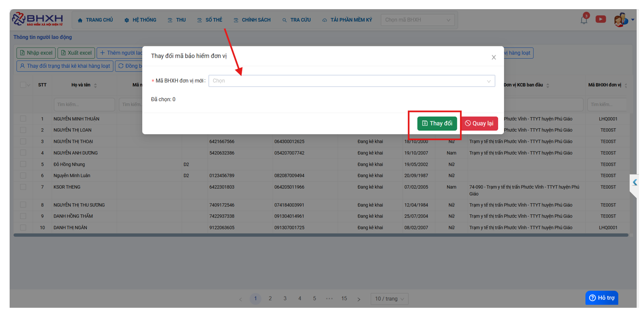Select checkbox for Đỗ Hồng Nhung row
This screenshot has height=316, width=644.
23,164
